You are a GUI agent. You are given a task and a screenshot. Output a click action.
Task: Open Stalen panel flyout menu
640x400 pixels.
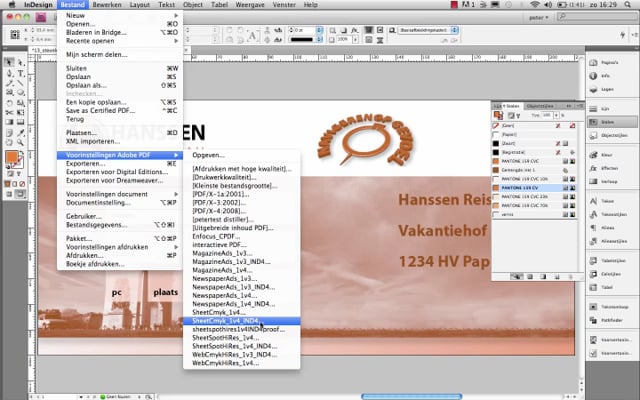pos(580,106)
